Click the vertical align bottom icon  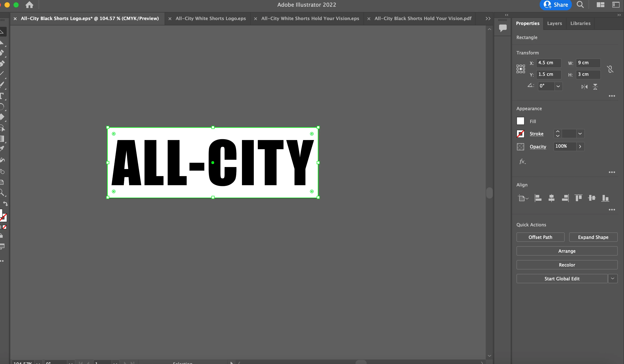pos(605,198)
